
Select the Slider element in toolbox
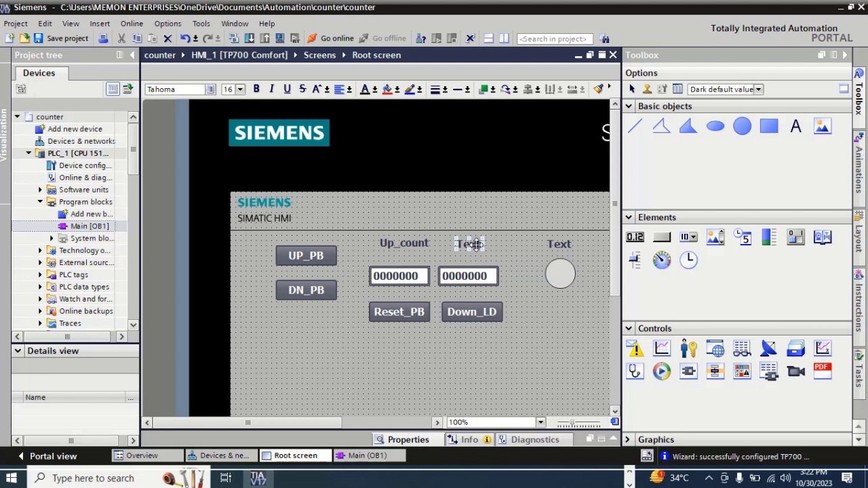point(635,260)
